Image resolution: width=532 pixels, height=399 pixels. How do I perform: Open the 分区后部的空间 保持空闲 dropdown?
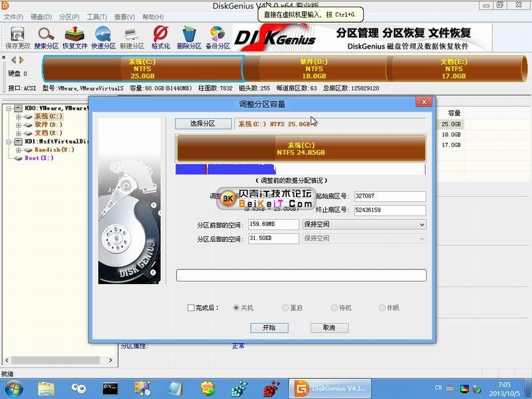pyautogui.click(x=364, y=239)
